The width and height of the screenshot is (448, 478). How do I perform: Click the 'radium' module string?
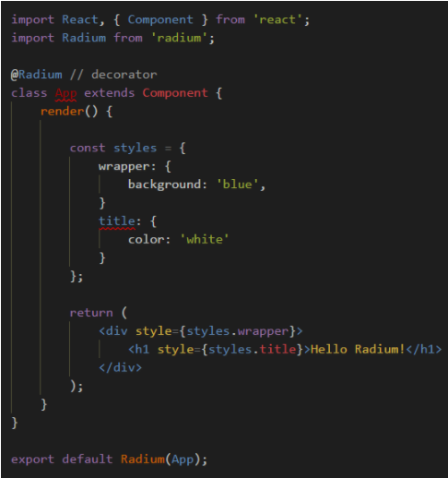[179, 38]
